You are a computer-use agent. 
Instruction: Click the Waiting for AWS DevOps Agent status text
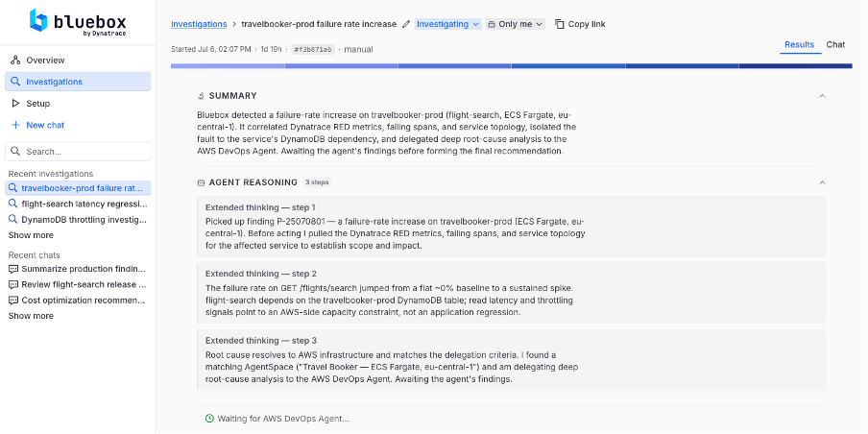click(283, 419)
